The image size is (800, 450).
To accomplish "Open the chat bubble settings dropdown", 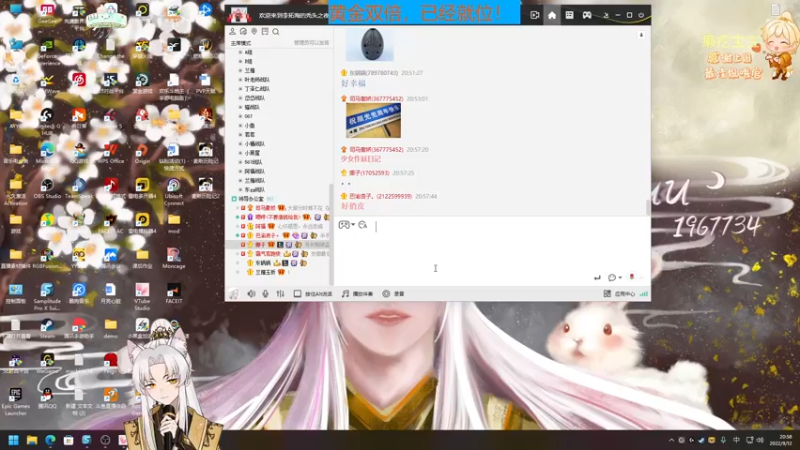I will coord(614,278).
